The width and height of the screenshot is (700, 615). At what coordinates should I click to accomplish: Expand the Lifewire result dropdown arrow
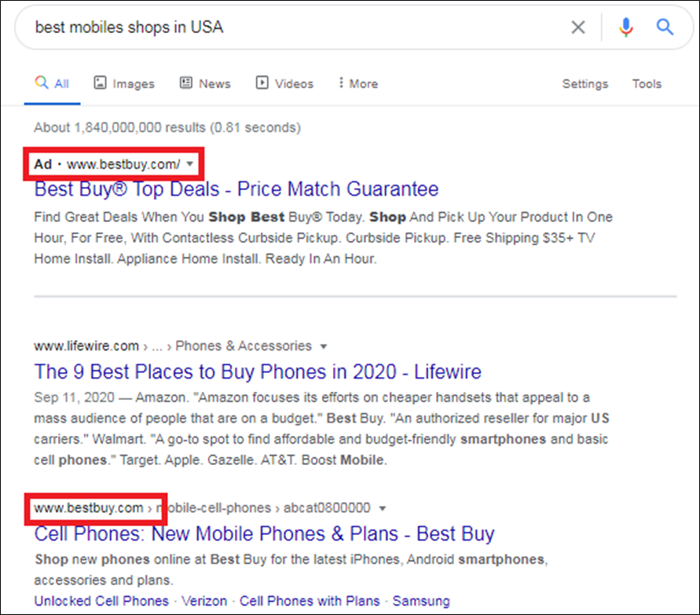point(324,346)
